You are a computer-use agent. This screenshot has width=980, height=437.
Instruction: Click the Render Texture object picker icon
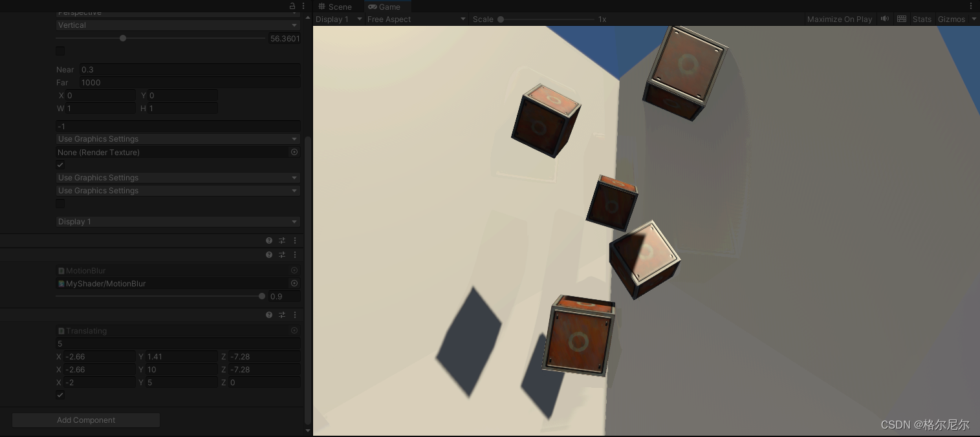294,152
